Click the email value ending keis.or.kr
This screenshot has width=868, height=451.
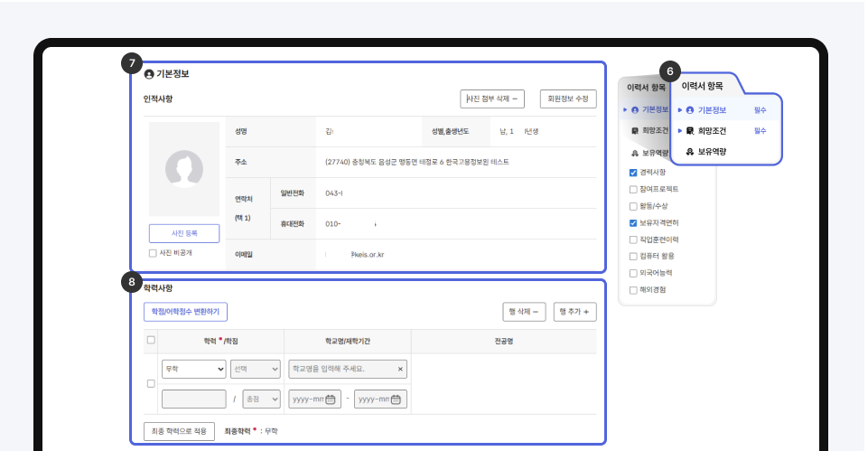(368, 255)
